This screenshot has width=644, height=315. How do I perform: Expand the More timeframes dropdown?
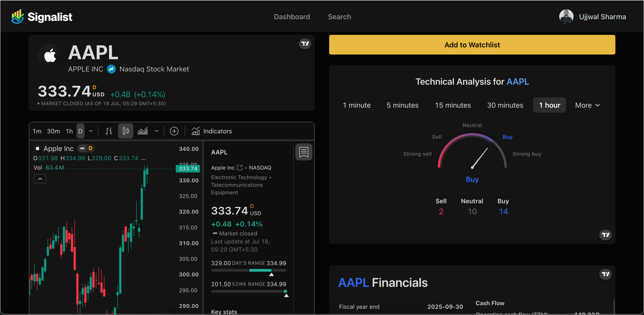click(587, 105)
